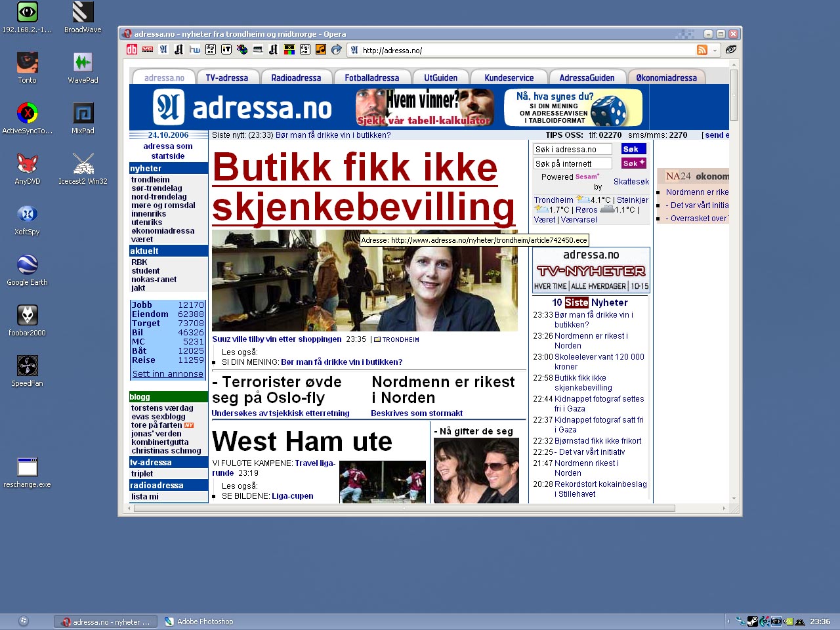Click 'Eiendom 62388' in classifieds box
This screenshot has height=630, width=840.
pos(167,314)
